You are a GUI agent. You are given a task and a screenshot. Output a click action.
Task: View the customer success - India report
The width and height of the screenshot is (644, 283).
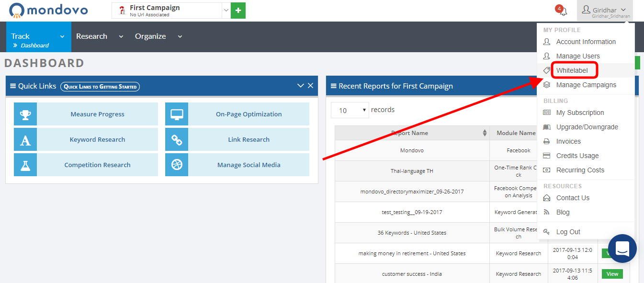(x=612, y=274)
